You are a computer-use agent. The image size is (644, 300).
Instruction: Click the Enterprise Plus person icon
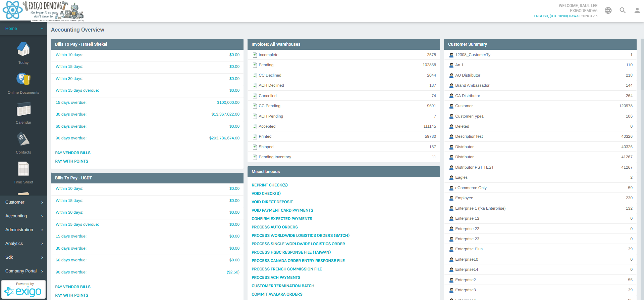pos(451,249)
